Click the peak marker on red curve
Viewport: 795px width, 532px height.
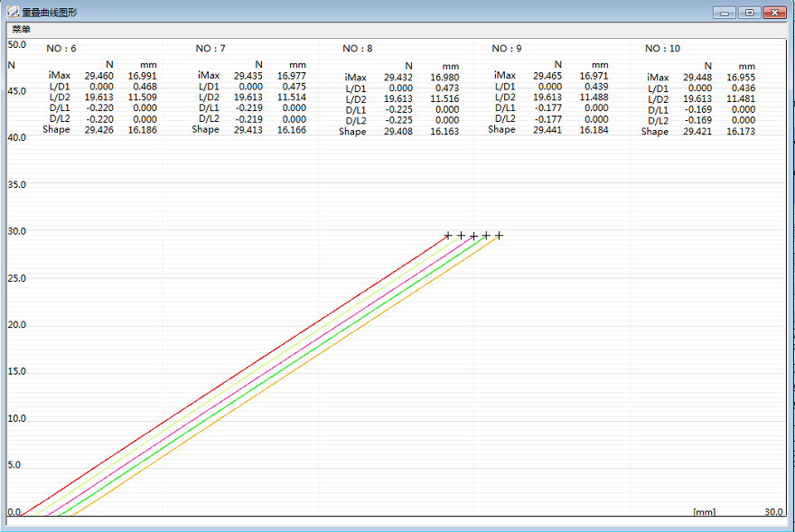click(448, 235)
